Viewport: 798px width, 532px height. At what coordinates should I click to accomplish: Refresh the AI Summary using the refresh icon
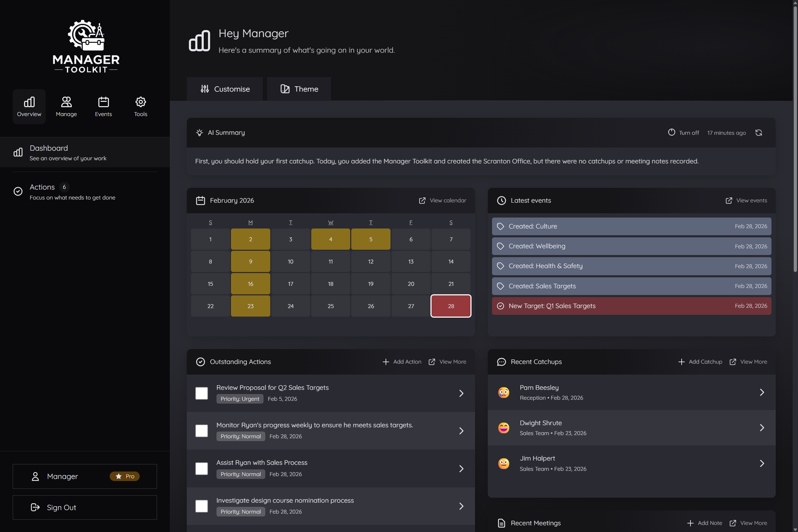tap(759, 132)
